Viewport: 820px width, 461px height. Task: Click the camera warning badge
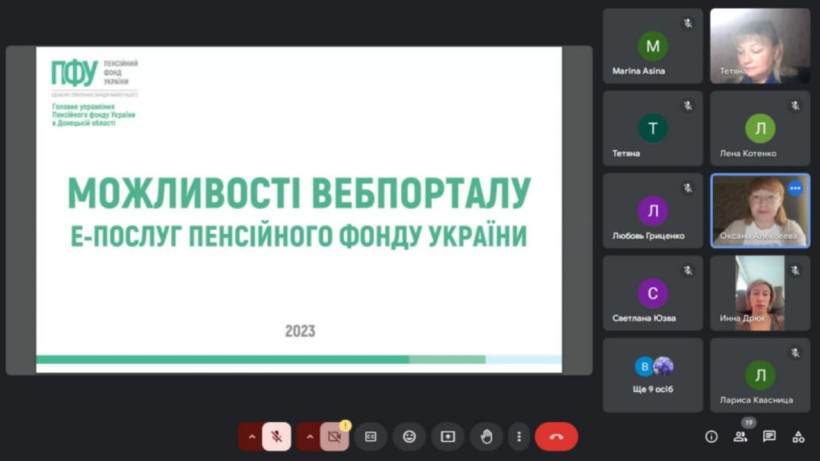tap(345, 425)
